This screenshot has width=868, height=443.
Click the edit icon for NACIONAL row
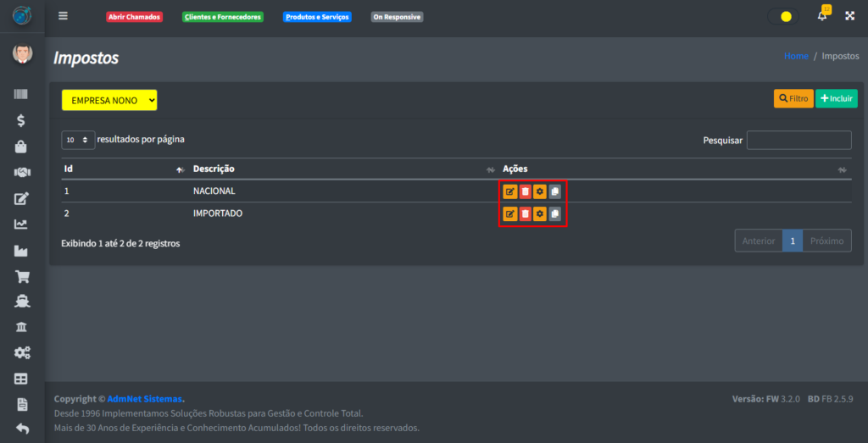click(509, 191)
